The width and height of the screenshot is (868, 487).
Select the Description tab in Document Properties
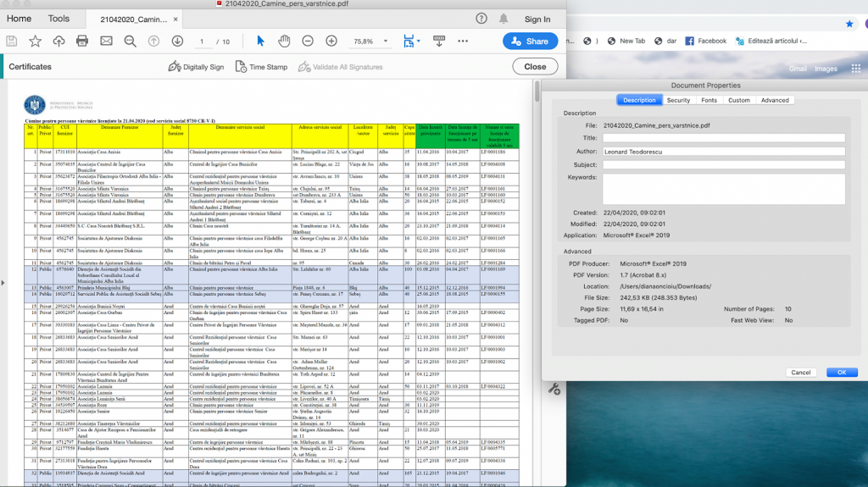click(639, 100)
